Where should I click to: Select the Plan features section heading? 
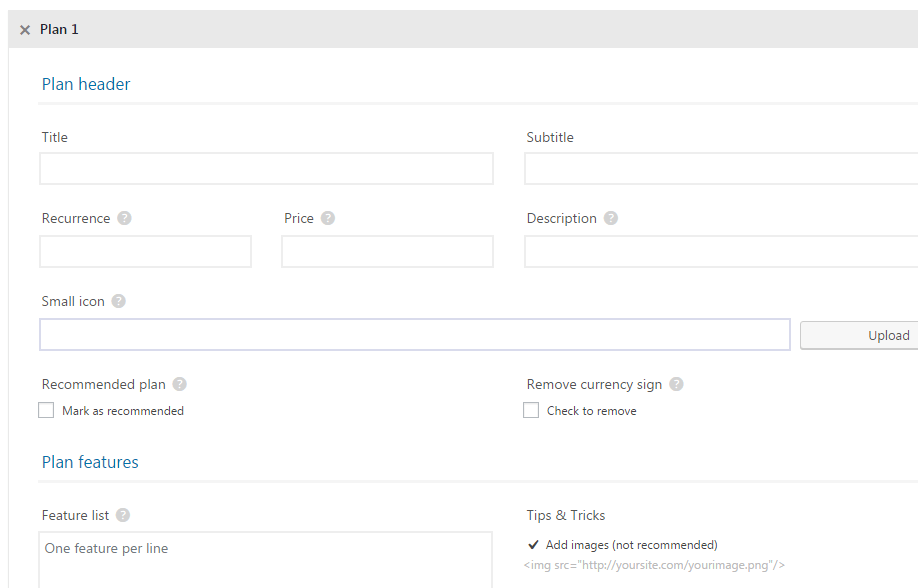tap(90, 462)
